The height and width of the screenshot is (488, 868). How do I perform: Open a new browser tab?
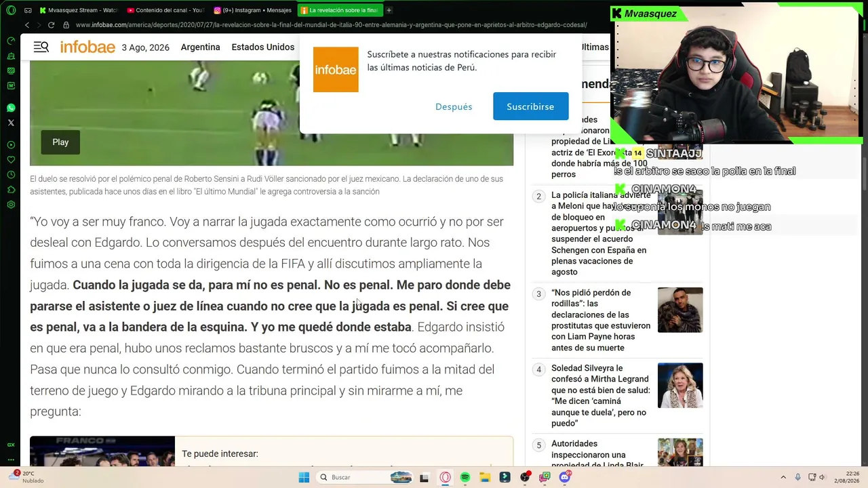coord(389,10)
